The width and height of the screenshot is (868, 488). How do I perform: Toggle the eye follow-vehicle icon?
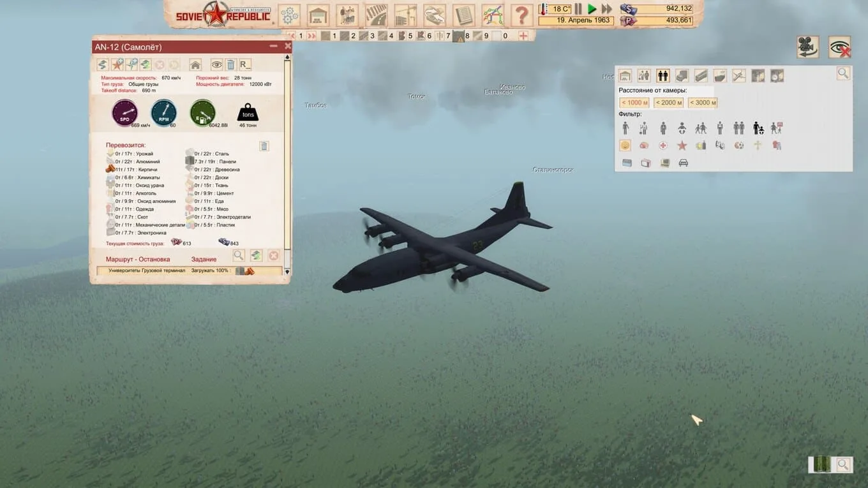[217, 64]
